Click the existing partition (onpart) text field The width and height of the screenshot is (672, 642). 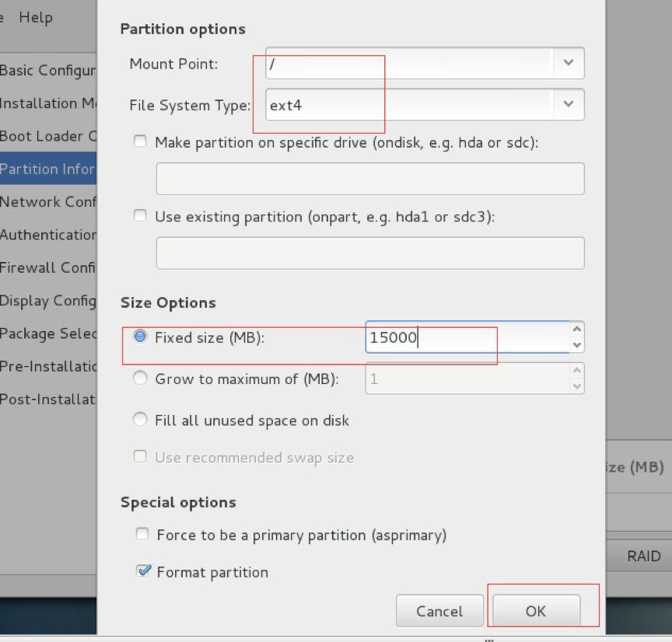369,253
